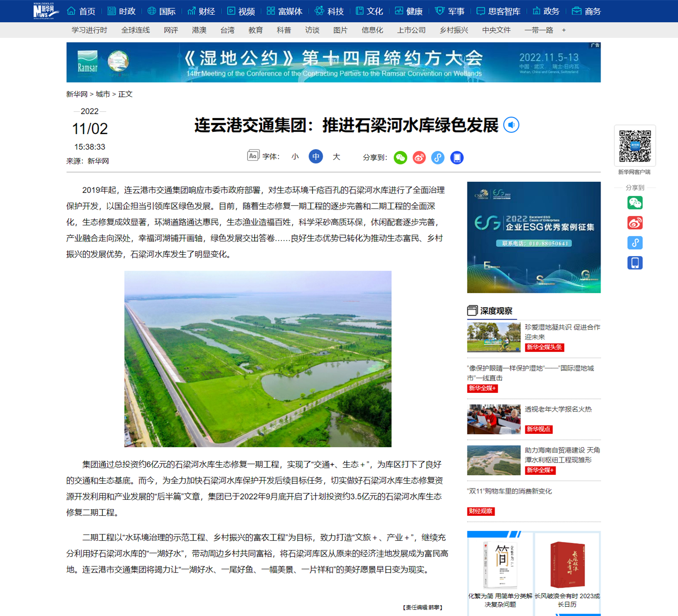Click the Weibo icon in the right sidebar

635,223
